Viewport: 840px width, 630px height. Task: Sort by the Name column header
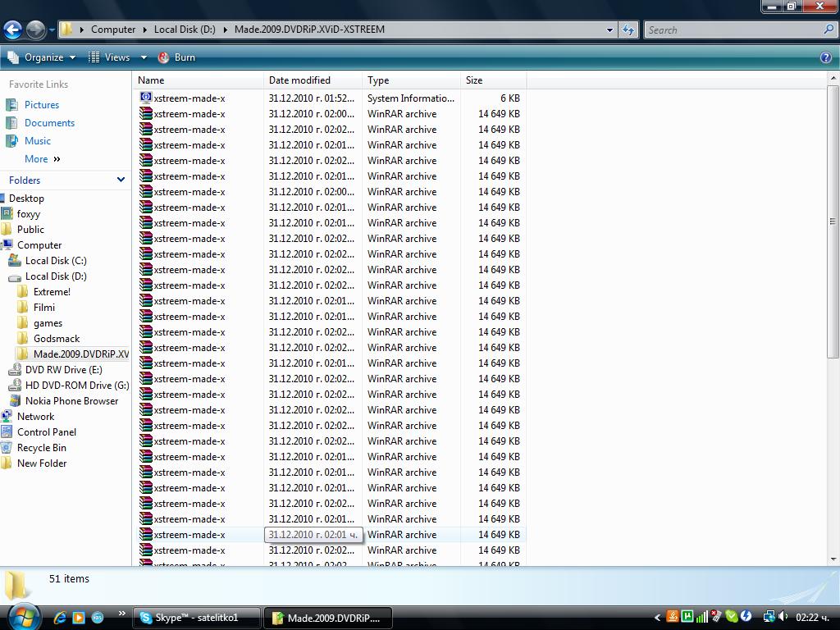tap(199, 80)
